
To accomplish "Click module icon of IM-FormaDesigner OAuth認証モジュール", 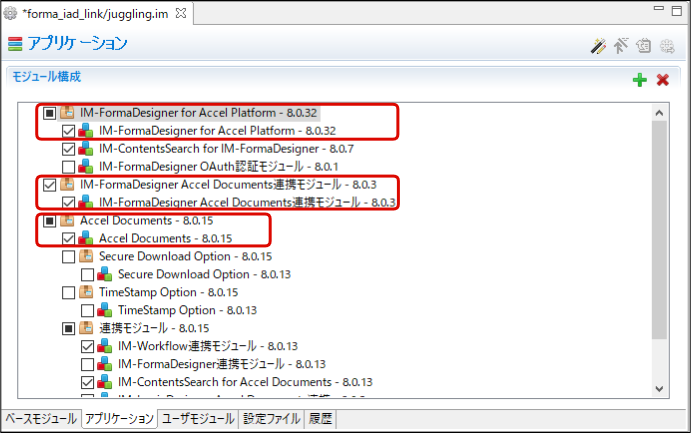I will tap(85, 167).
